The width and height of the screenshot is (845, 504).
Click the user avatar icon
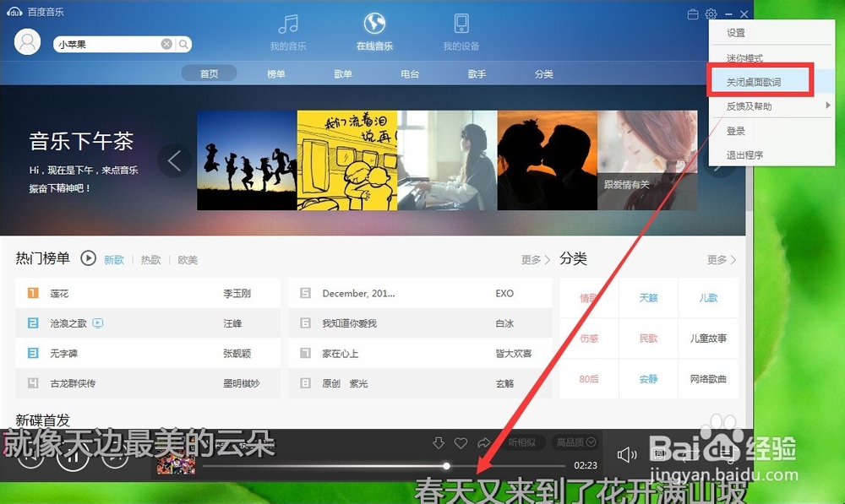[28, 42]
